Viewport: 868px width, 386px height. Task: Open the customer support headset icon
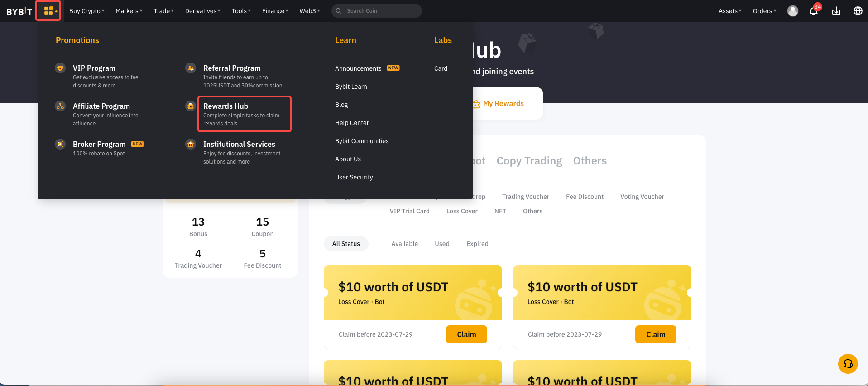point(848,364)
